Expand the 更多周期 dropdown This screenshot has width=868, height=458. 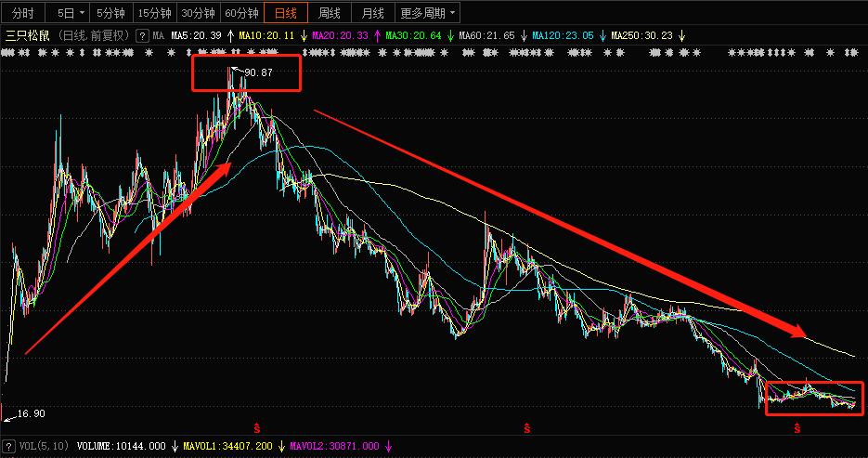[428, 13]
